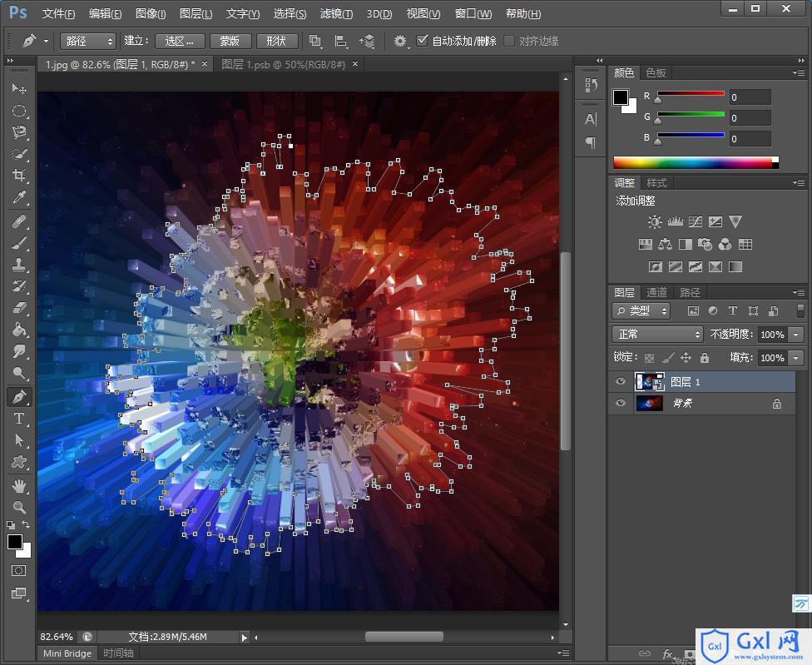Add a Curves adjustment
The height and width of the screenshot is (665, 812).
[695, 221]
